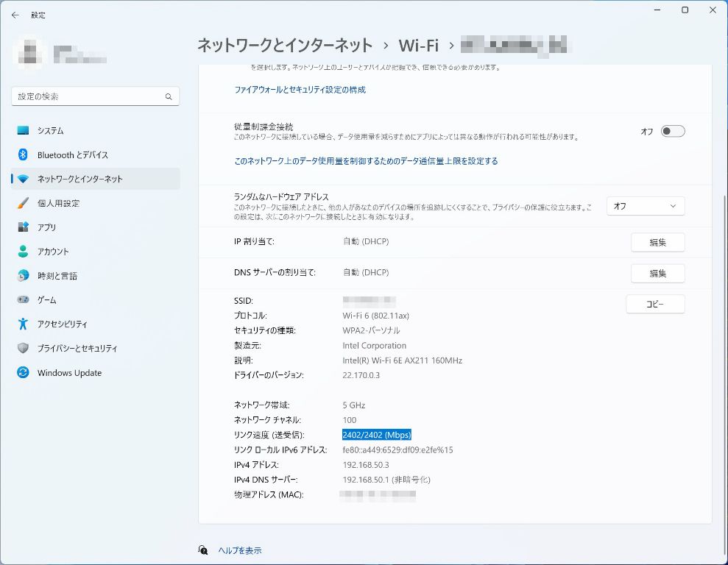Open ファイアウォールとセキュリティ設定の構成 link
The height and width of the screenshot is (565, 728).
pyautogui.click(x=300, y=90)
